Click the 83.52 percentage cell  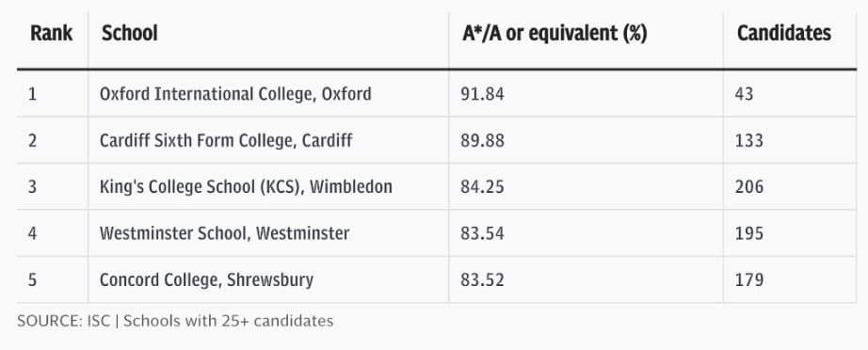482,279
